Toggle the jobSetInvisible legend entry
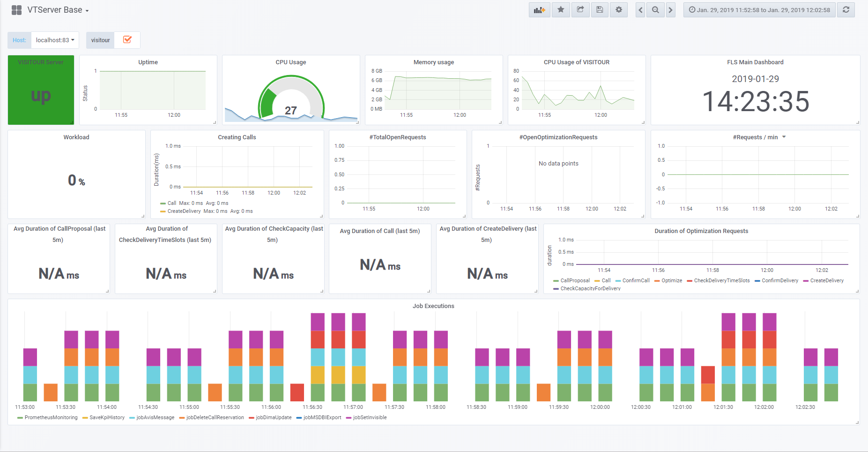The image size is (868, 452). tap(370, 418)
